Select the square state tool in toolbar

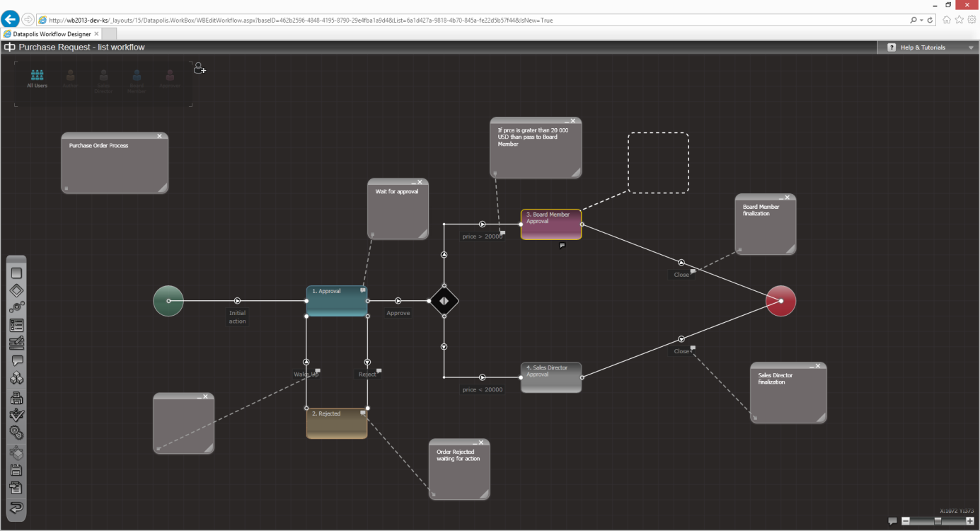click(17, 273)
